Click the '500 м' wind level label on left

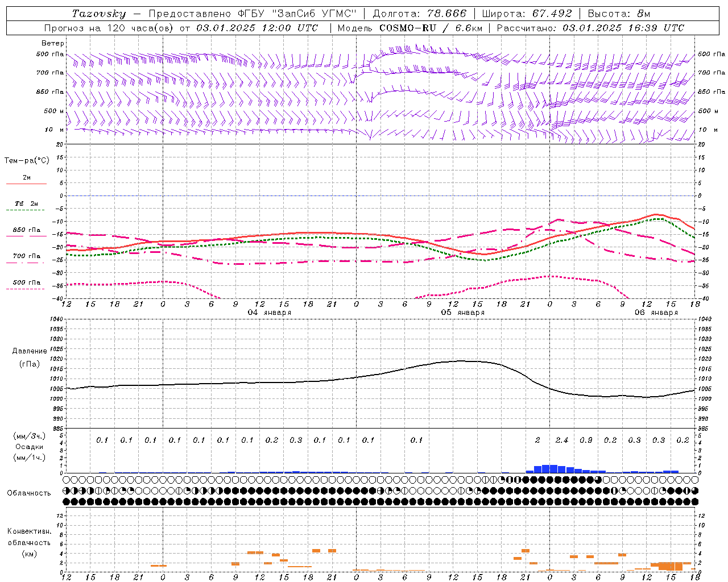(54, 111)
